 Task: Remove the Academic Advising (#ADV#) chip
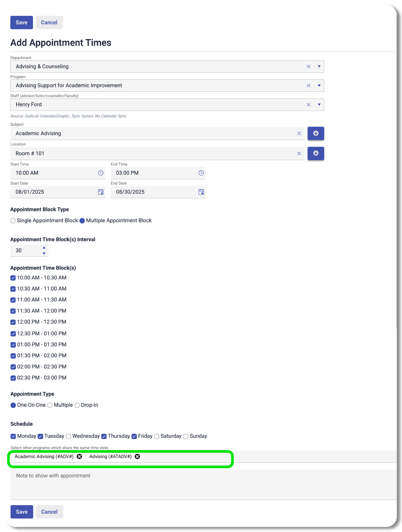(x=79, y=456)
